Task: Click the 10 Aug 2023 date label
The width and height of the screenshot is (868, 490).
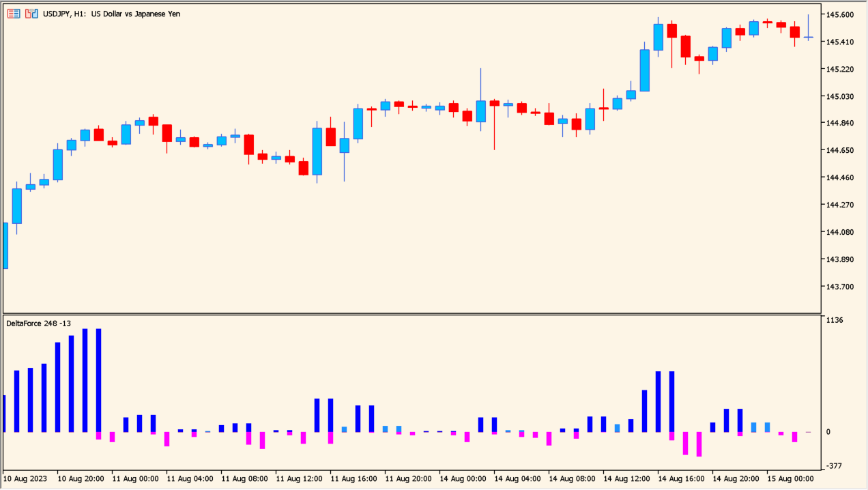Action: 25,479
